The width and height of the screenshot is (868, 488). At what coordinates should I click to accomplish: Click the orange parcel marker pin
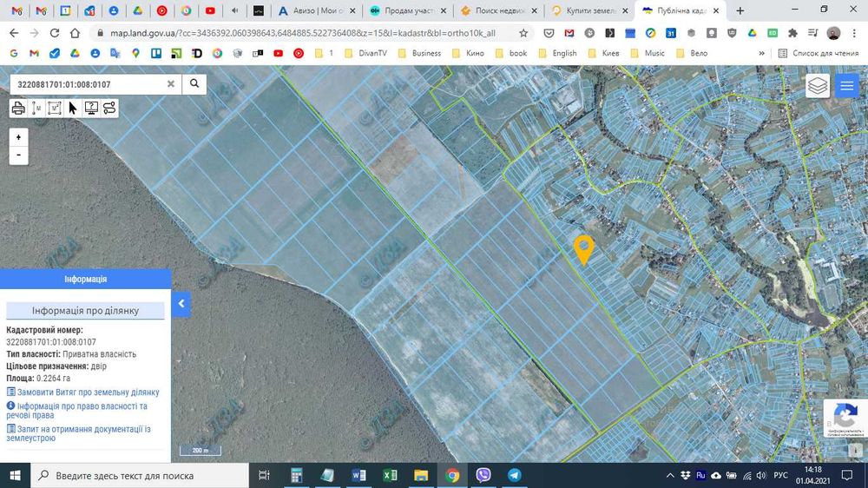[x=583, y=248]
